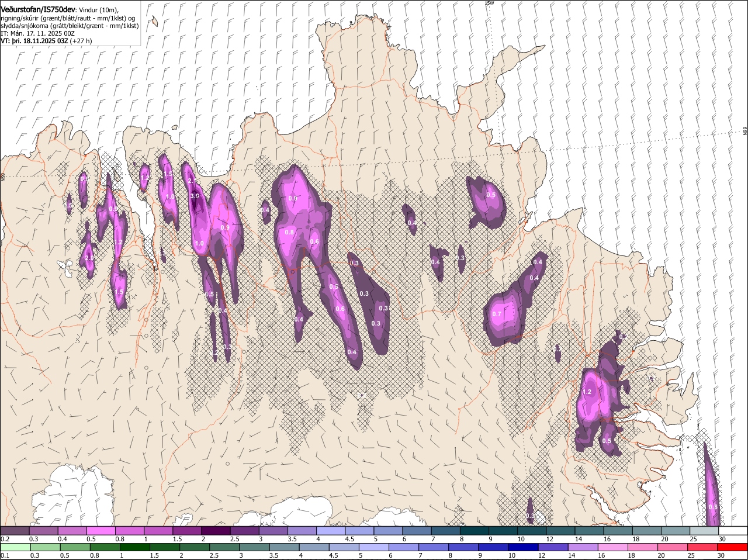The image size is (748, 560).
Task: Click upper legend swatch between 18 and 20
Action: pyautogui.click(x=646, y=530)
